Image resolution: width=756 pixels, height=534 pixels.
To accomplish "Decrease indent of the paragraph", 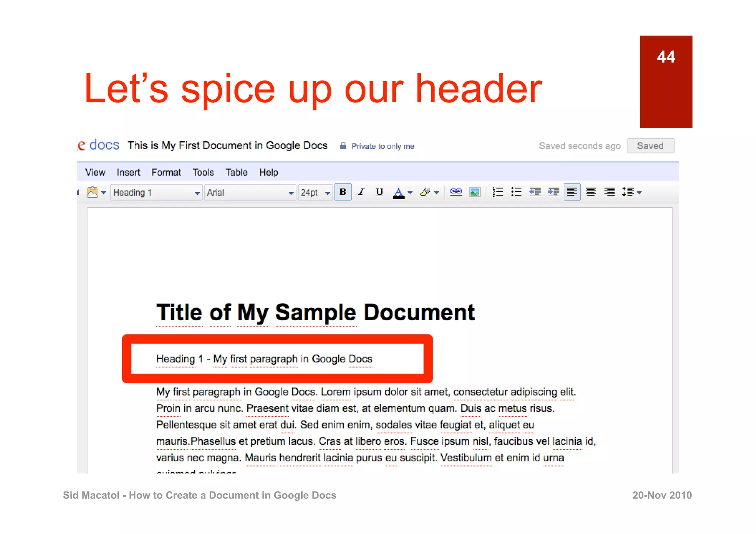I will pos(535,192).
